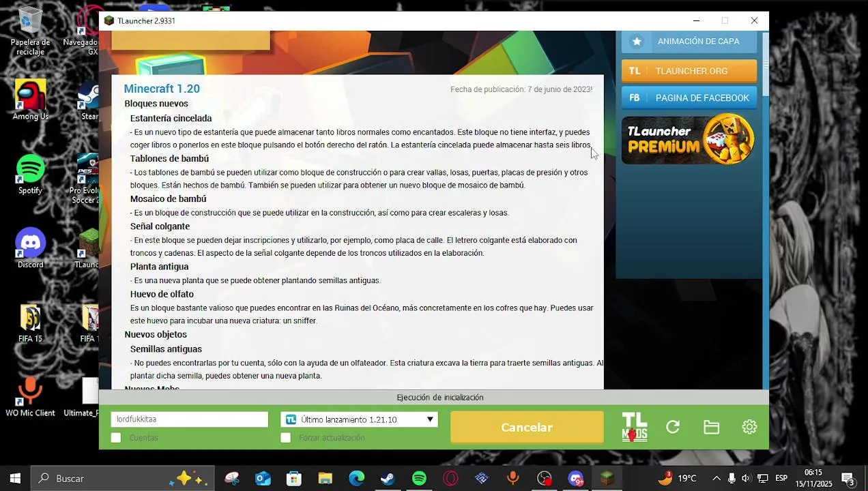Open Outlook from taskbar
Viewport: 868px width, 491px height.
coord(263,479)
